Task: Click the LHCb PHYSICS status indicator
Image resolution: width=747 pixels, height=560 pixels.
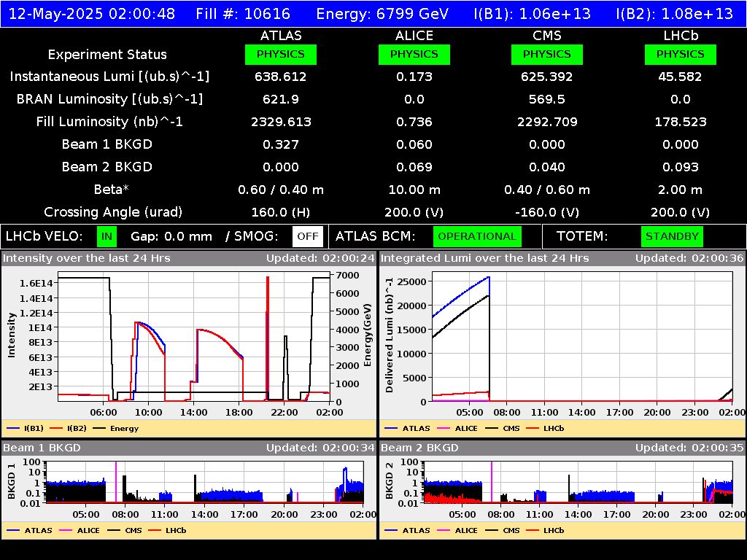Action: tap(681, 54)
